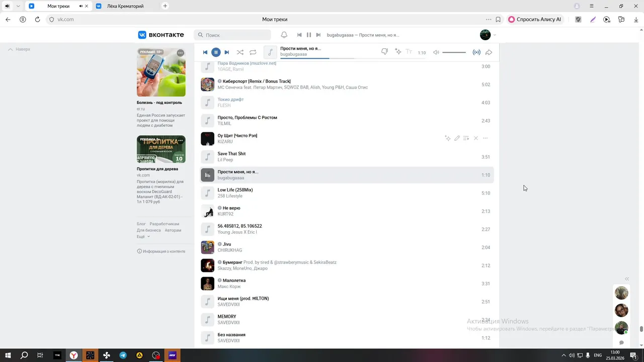
Task: Open browser downloads icon
Action: pos(636,20)
